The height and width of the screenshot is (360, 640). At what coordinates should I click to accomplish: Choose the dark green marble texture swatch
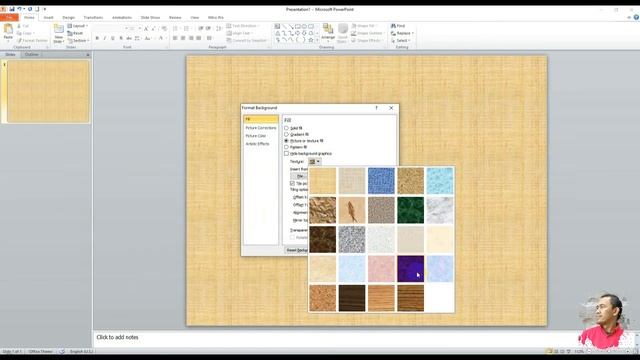[411, 210]
